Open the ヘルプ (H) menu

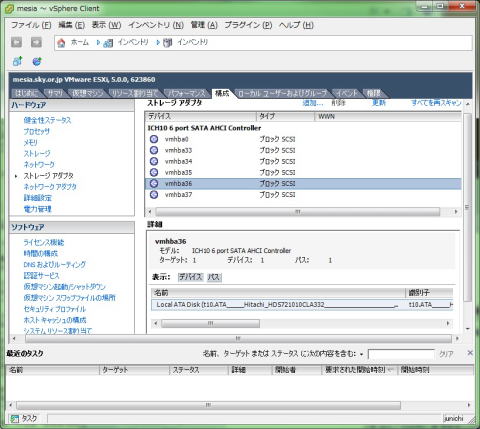coord(296,25)
